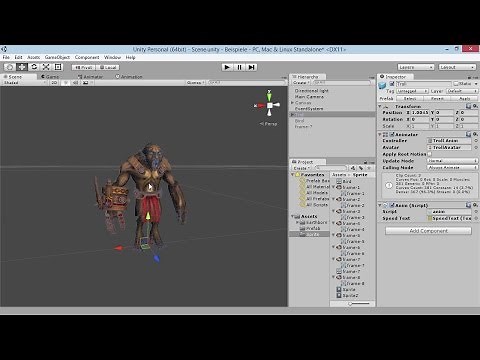Click the Scene view search field
Image resolution: width=480 pixels, height=360 pixels.
[x=246, y=82]
